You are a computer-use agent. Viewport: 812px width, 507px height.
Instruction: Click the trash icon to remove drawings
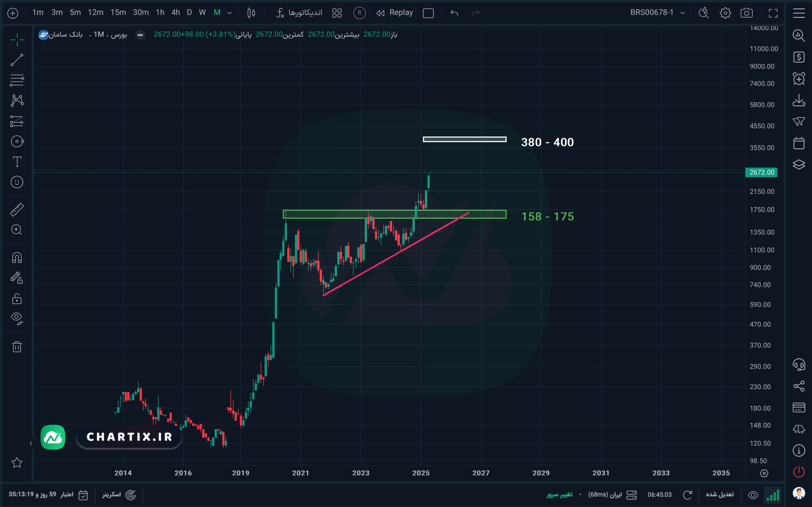coord(17,346)
